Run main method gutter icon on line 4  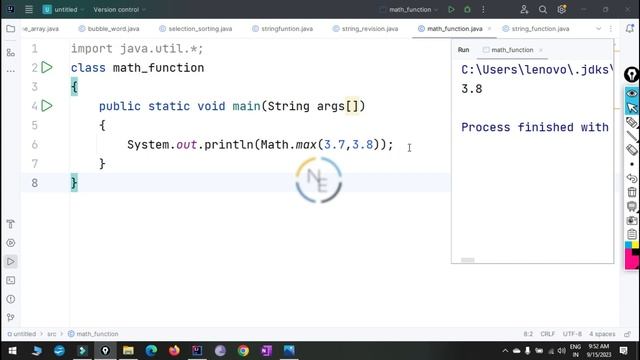coord(47,106)
